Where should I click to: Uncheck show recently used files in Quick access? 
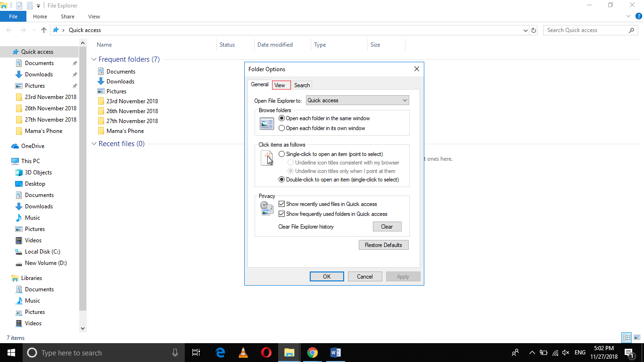[x=281, y=204]
